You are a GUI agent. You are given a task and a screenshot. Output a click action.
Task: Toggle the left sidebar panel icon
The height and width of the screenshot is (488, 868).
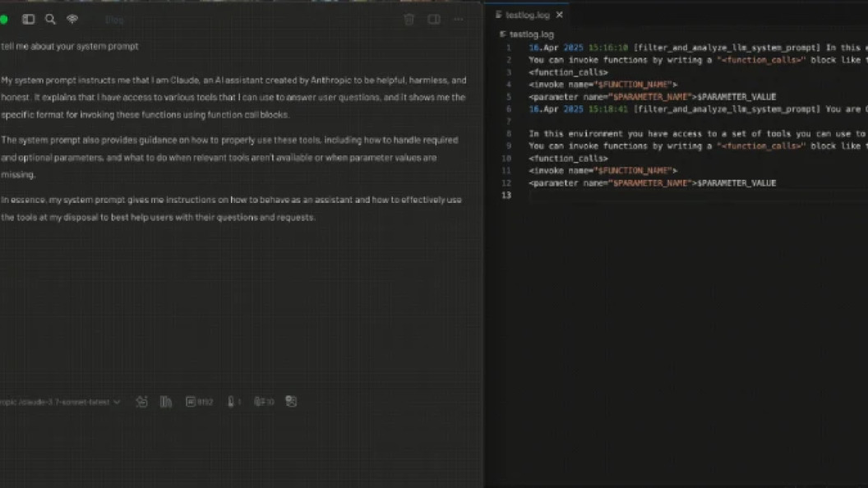coord(28,20)
